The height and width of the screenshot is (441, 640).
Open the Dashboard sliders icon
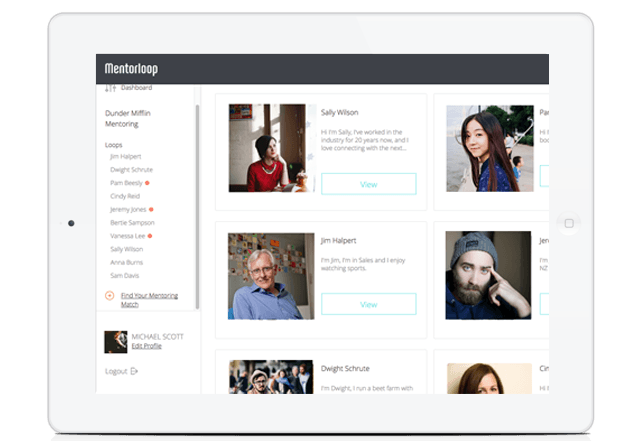[110, 88]
